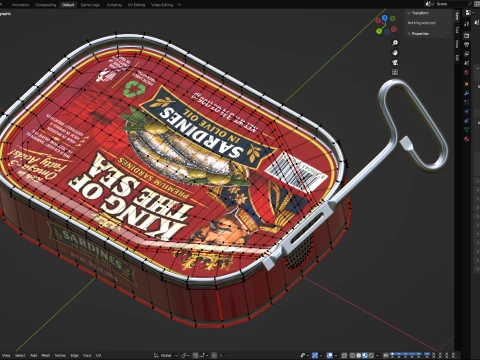Open the Edge menu
The width and height of the screenshot is (480, 360).
pos(75,355)
